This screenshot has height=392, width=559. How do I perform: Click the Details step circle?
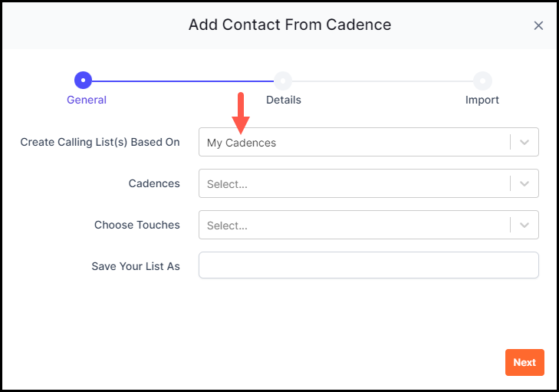point(283,81)
